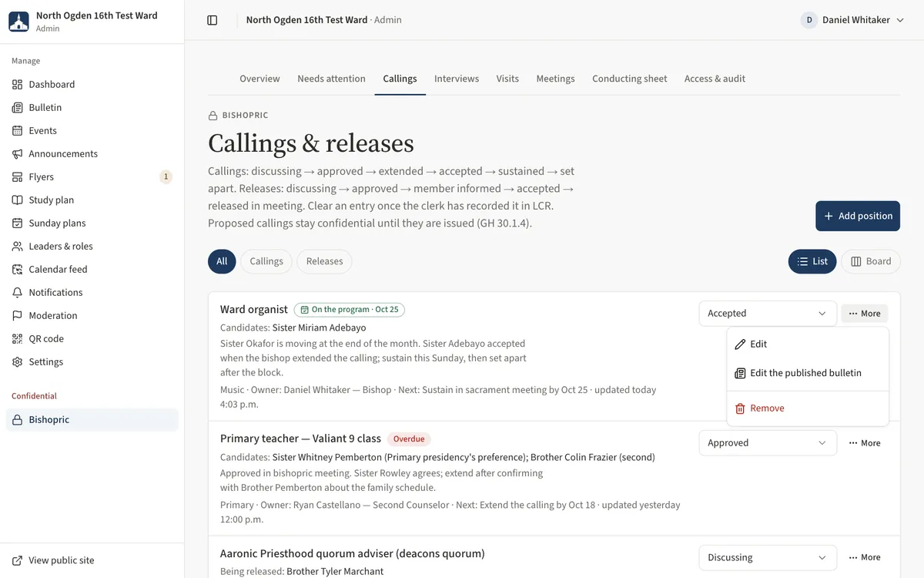Image resolution: width=924 pixels, height=578 pixels.
Task: Open the Discussing status dropdown
Action: (x=768, y=558)
